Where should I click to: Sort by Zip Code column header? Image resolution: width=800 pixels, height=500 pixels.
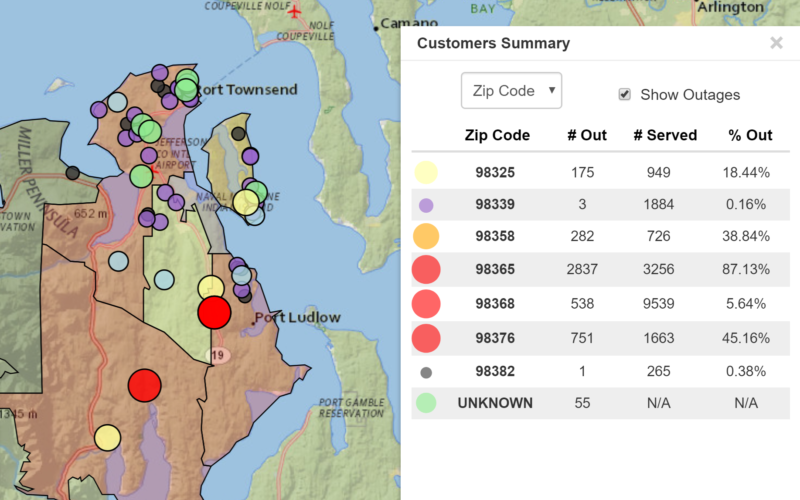(497, 135)
